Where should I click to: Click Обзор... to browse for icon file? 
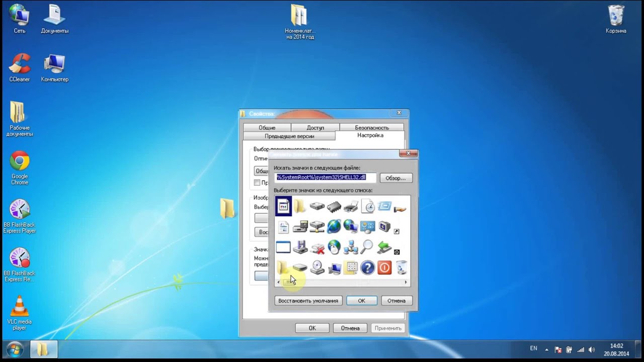click(x=396, y=178)
